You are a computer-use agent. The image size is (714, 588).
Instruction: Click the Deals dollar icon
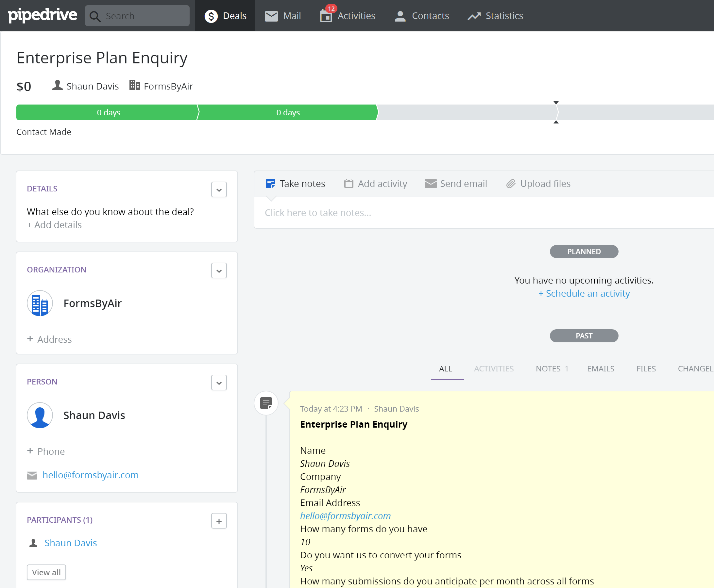tap(211, 16)
